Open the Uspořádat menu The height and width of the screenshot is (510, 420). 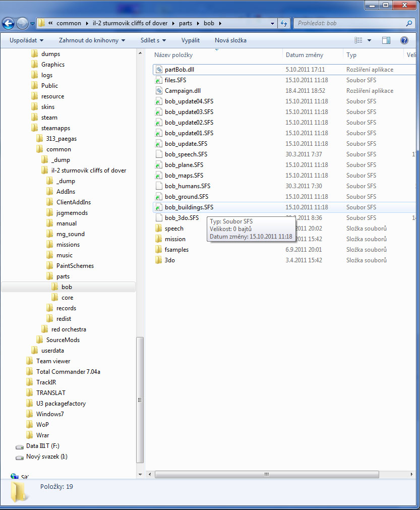[26, 40]
